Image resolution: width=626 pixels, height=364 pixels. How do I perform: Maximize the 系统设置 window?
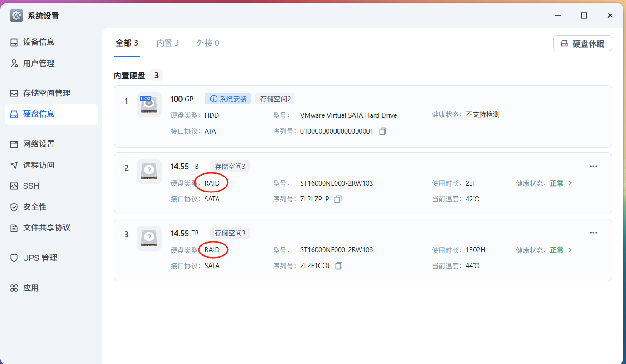coord(584,15)
